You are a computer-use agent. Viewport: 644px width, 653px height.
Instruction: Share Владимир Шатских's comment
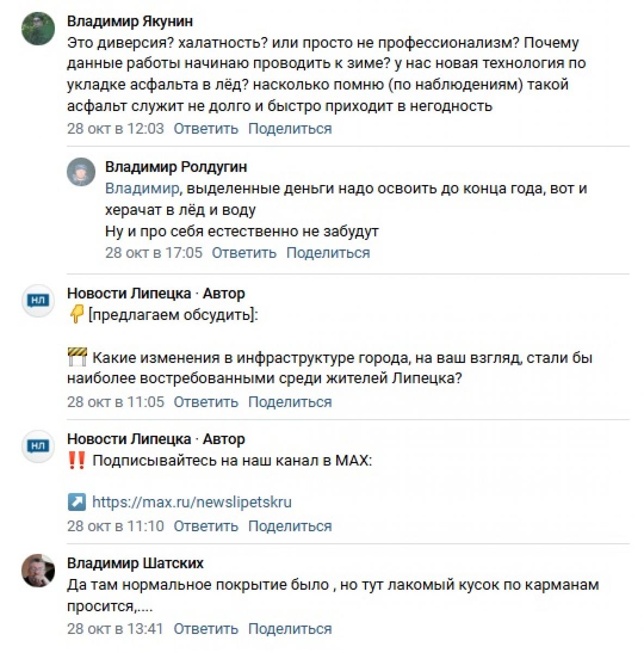tap(290, 629)
